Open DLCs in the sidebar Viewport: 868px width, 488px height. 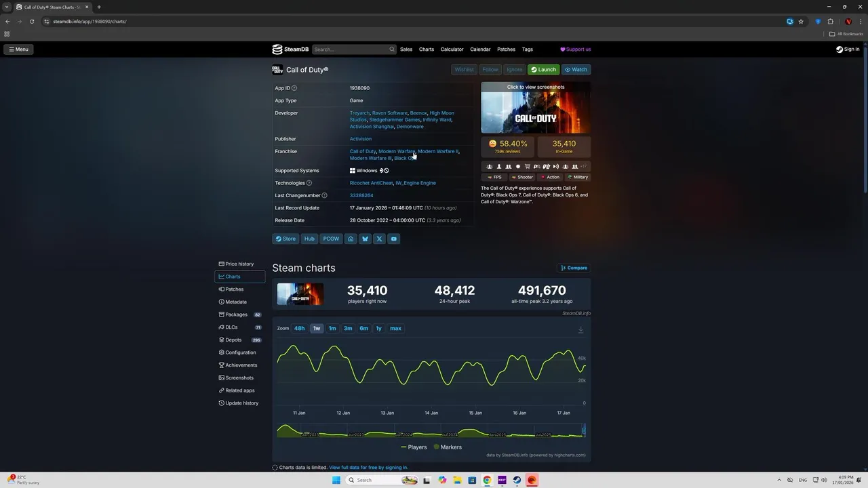click(240, 327)
